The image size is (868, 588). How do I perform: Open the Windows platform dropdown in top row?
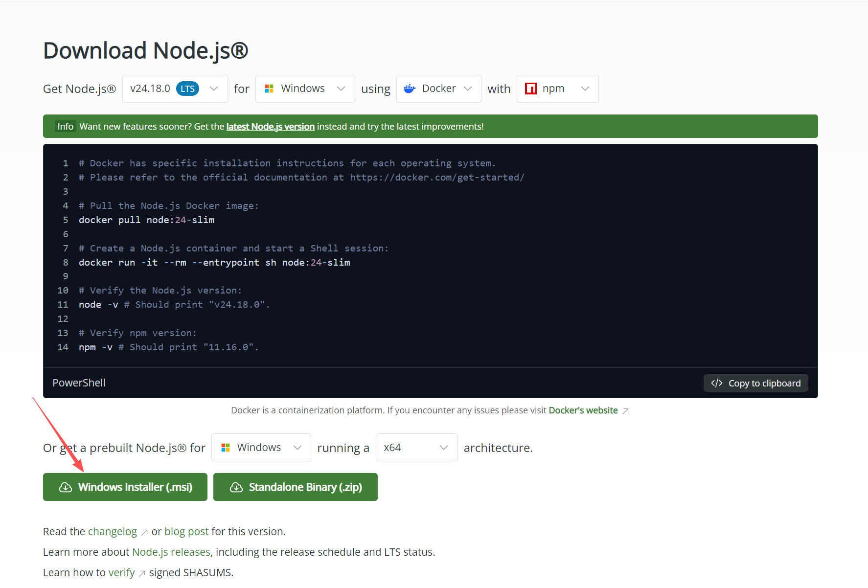pyautogui.click(x=305, y=89)
